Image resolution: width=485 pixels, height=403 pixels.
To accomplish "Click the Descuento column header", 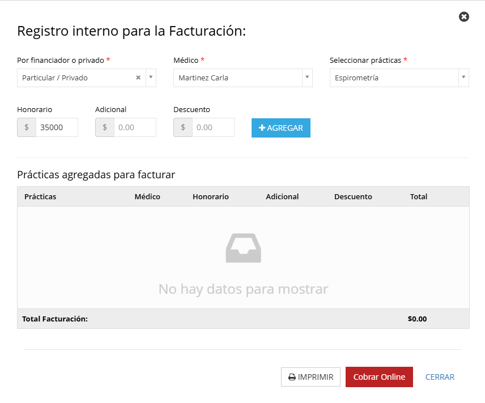I will tap(353, 197).
